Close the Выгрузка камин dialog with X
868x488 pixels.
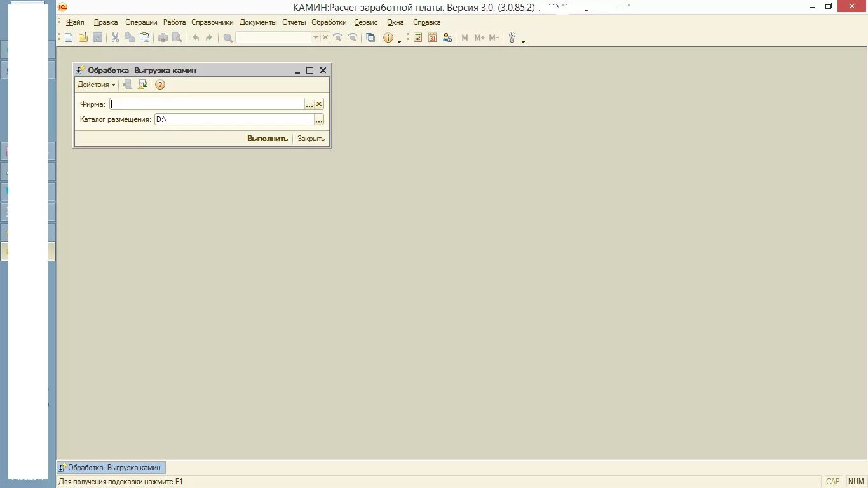pos(323,71)
